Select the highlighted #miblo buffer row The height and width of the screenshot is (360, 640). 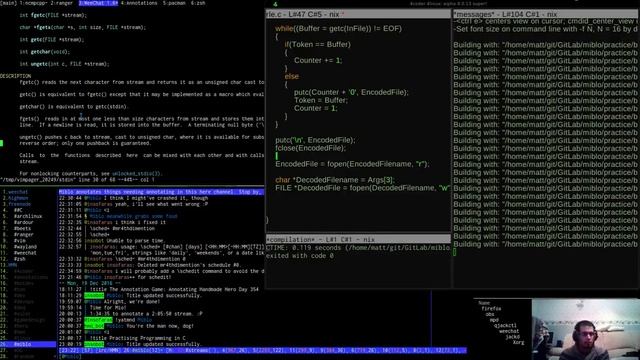click(28, 344)
